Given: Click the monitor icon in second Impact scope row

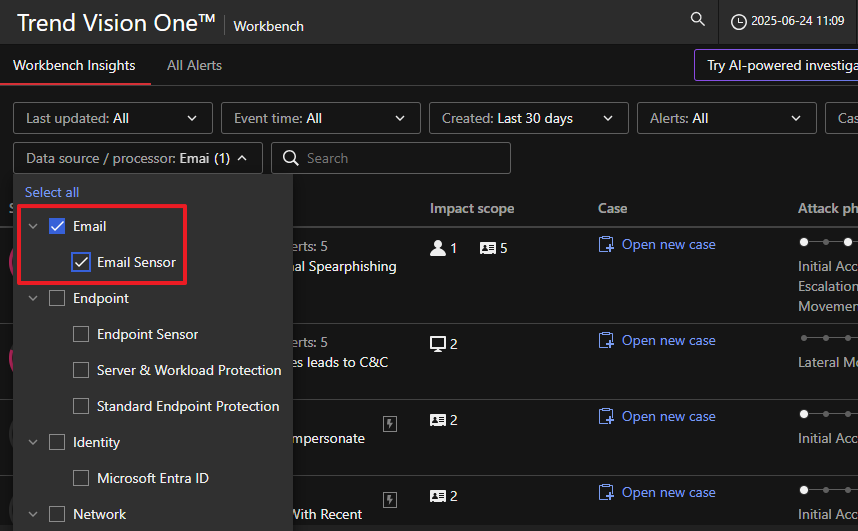Looking at the screenshot, I should (437, 344).
